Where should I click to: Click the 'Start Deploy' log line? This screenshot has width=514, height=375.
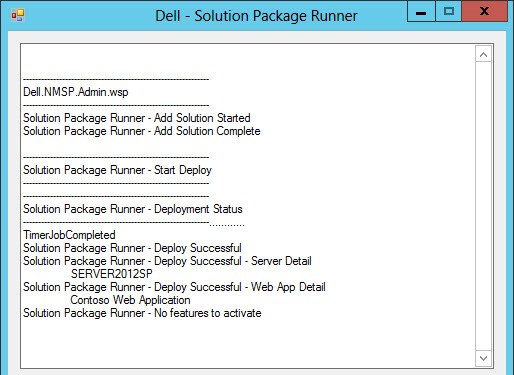coord(117,170)
